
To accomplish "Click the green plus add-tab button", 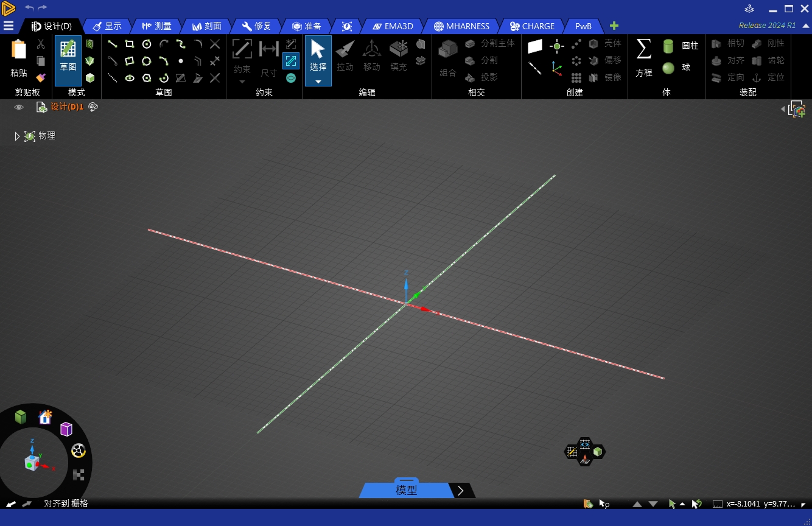I will coord(614,26).
